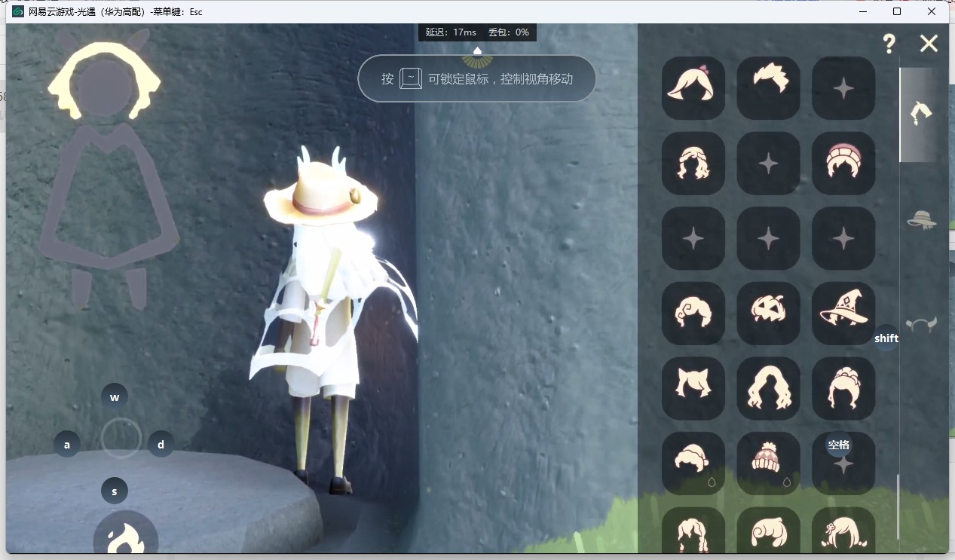Click the hairstyle list scrollbar thumb
The width and height of the screenshot is (955, 560).
[898, 506]
